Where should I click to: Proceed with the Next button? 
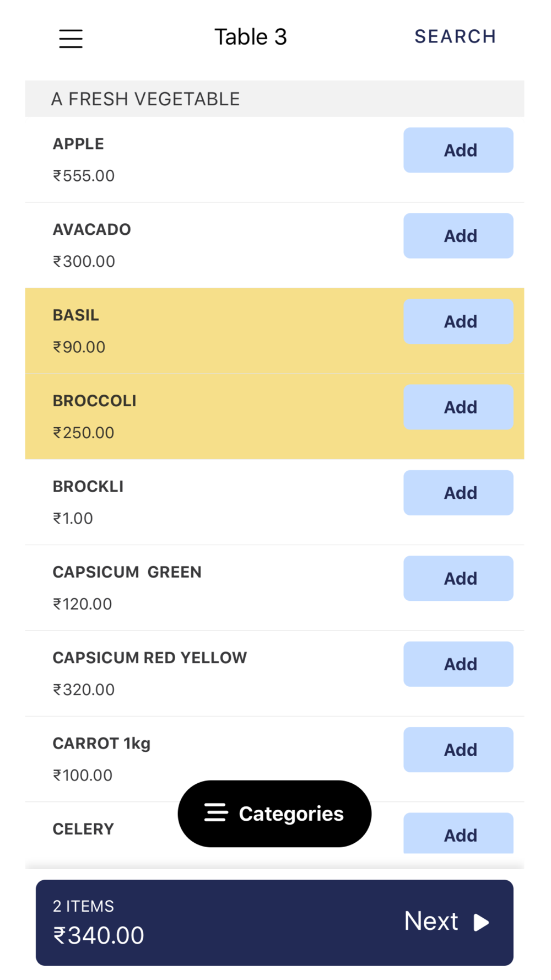pyautogui.click(x=446, y=922)
